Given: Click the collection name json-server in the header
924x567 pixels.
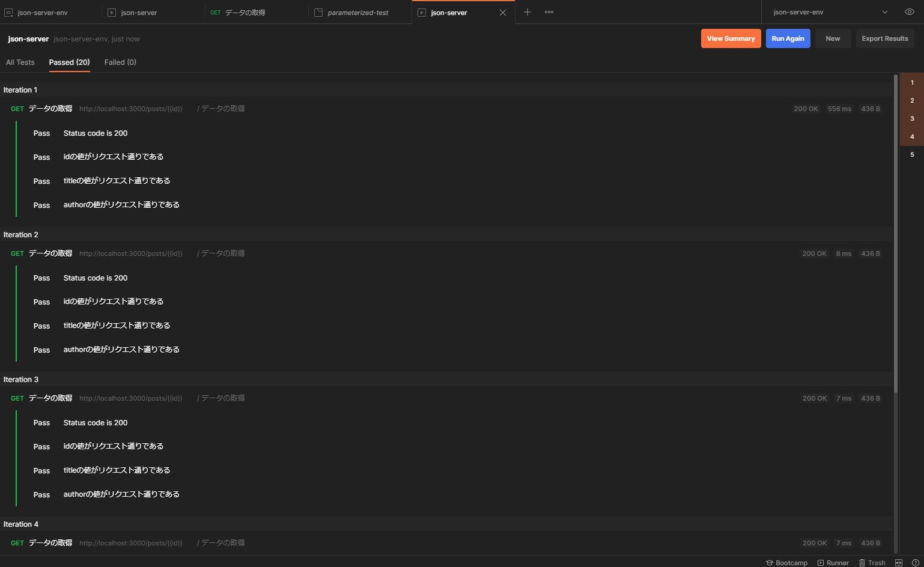Looking at the screenshot, I should click(x=28, y=39).
